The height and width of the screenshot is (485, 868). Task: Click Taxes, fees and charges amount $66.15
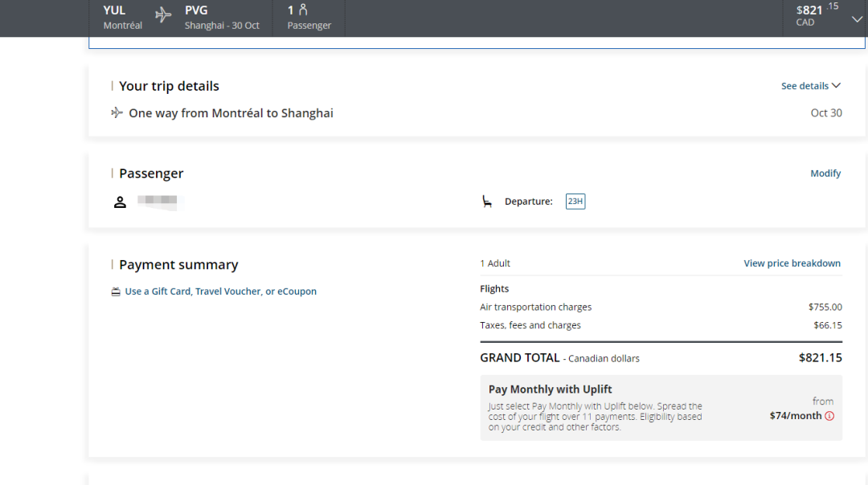(828, 325)
